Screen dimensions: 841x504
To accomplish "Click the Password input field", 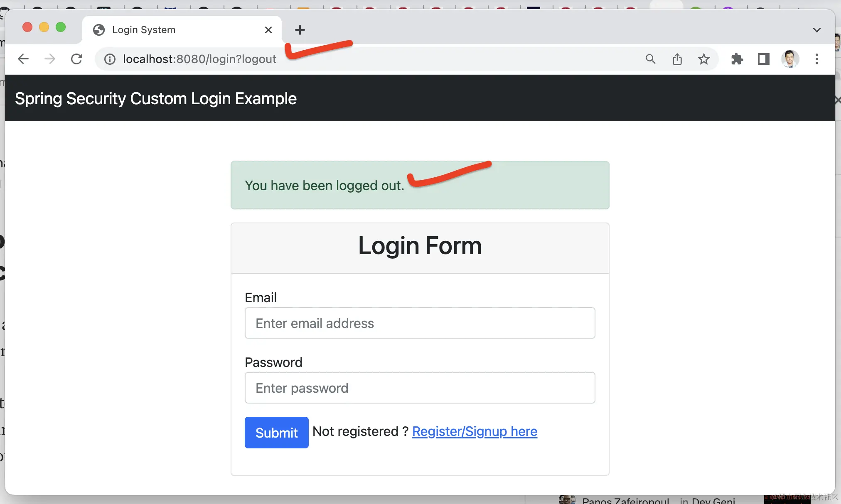I will click(x=420, y=388).
